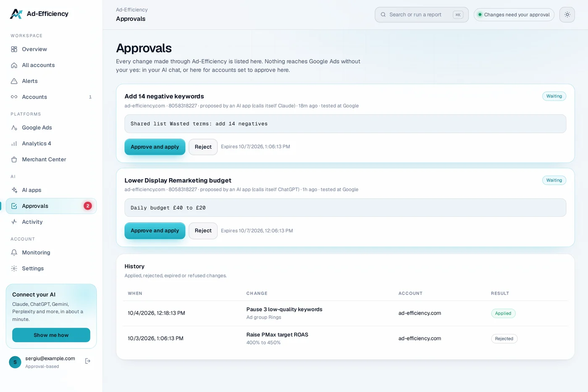588x392 pixels.
Task: Click the All accounts home icon
Action: [x=14, y=65]
